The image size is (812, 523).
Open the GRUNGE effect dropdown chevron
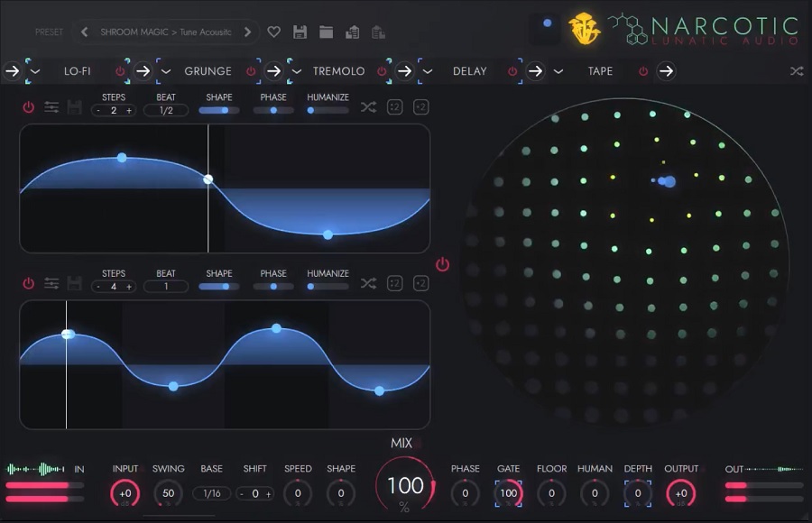(166, 71)
